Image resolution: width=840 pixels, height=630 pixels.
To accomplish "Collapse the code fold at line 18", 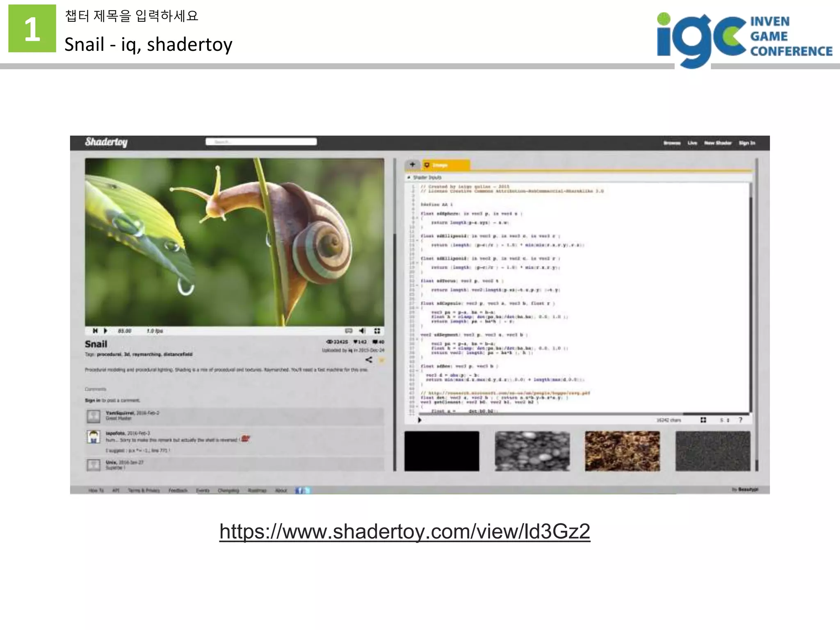I will 417,263.
